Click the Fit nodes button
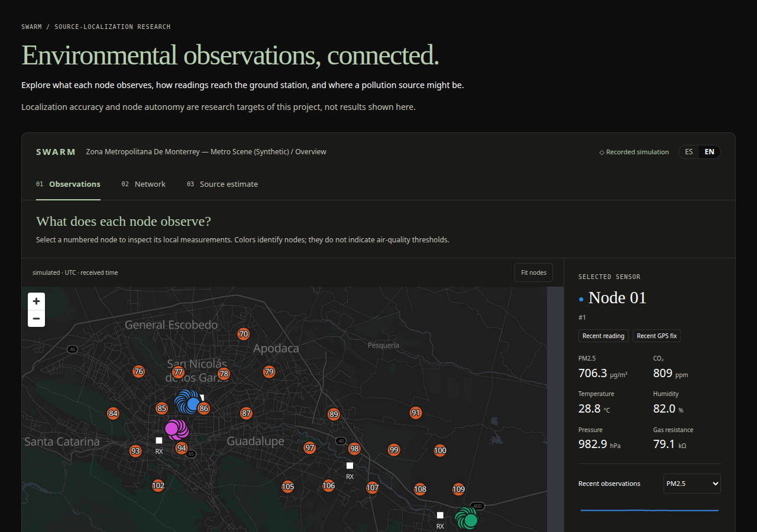 (533, 273)
